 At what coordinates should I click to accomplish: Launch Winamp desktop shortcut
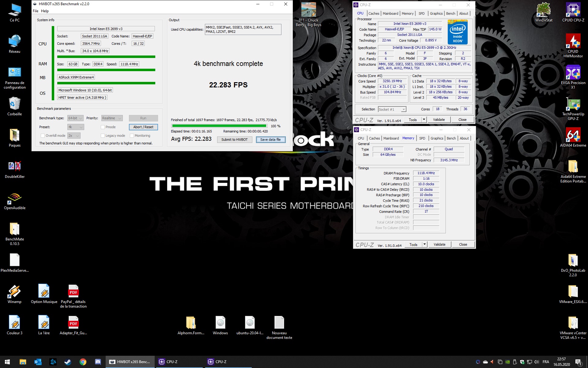[14, 294]
